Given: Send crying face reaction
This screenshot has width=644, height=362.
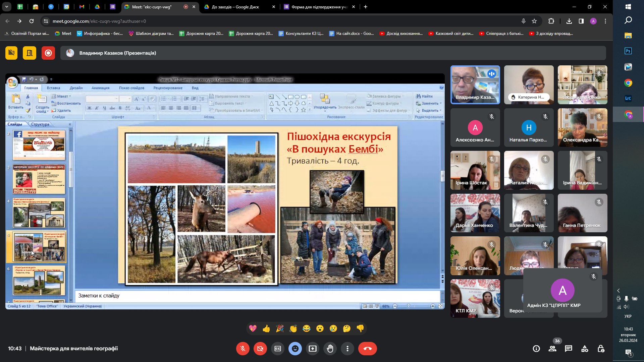Looking at the screenshot, I should pos(333,328).
